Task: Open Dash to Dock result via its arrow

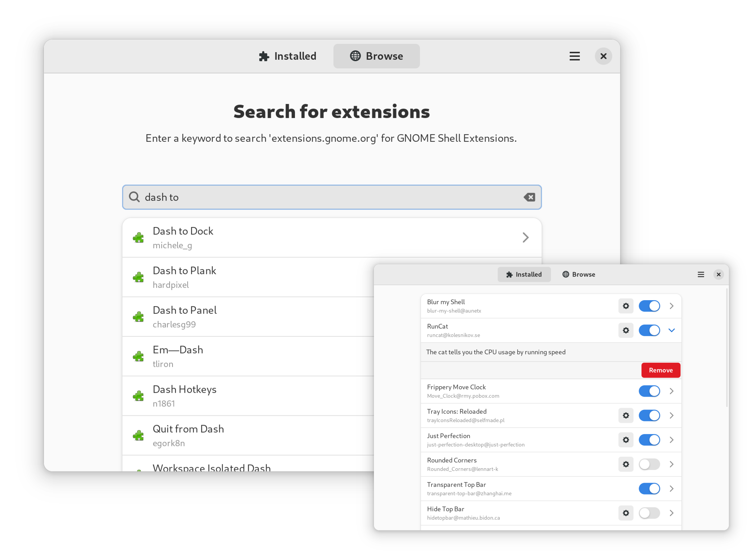Action: [526, 238]
